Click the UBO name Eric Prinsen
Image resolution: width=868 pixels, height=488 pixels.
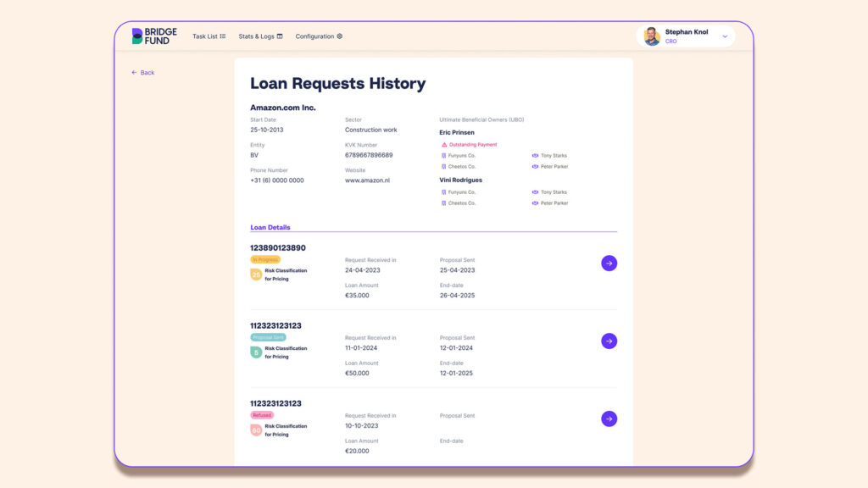tap(457, 132)
